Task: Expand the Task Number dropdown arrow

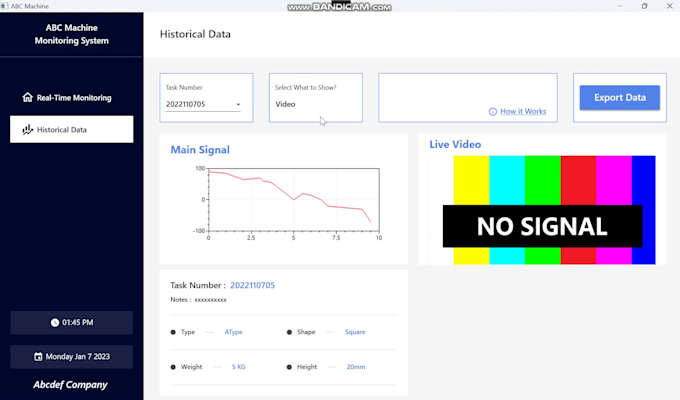Action: coord(238,104)
